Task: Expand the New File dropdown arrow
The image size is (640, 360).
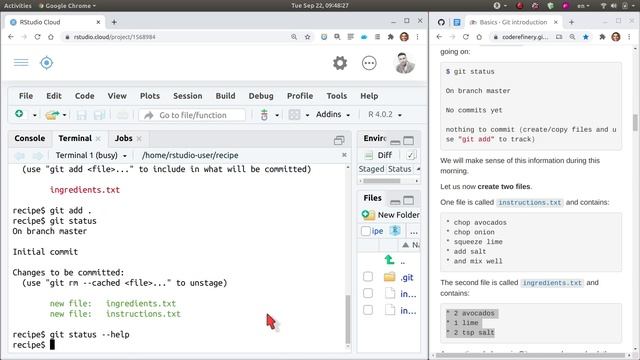Action: 35,116
